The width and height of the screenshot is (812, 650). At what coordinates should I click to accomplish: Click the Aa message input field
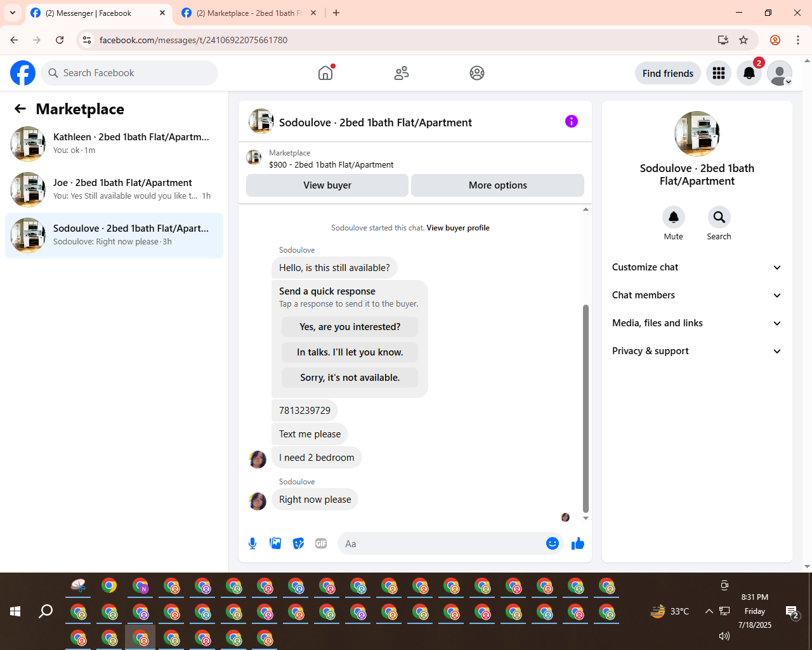(442, 543)
